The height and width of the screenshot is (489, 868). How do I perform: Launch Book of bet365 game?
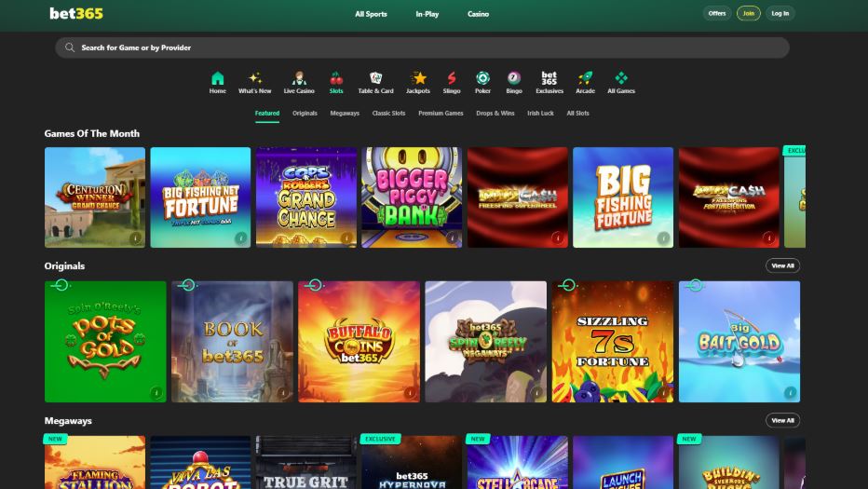point(232,342)
